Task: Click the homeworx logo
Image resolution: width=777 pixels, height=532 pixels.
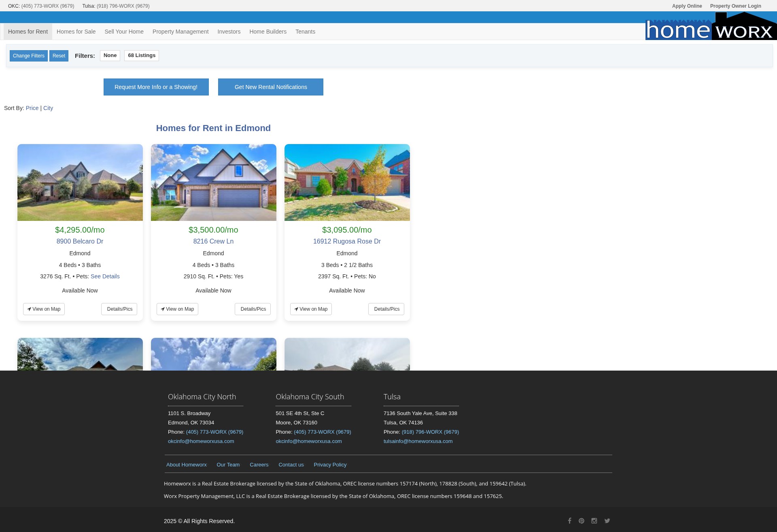Action: pos(711,26)
